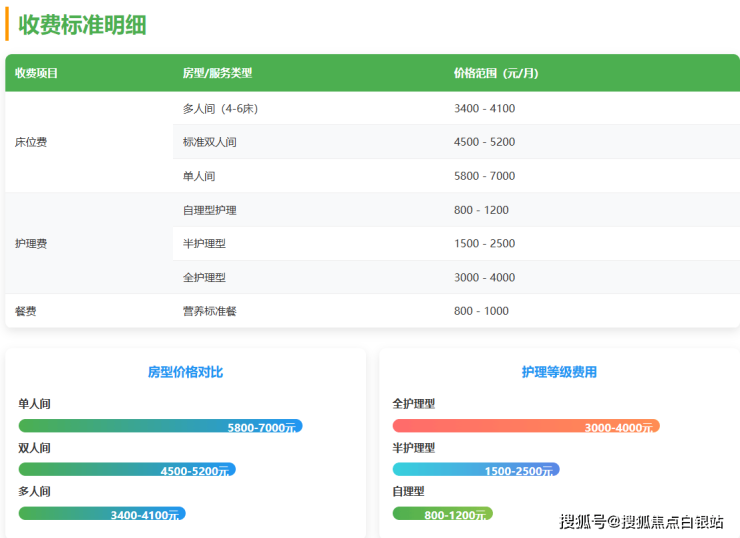
Task: Click the 价格范围 (元/月) column header
Action: click(x=495, y=73)
